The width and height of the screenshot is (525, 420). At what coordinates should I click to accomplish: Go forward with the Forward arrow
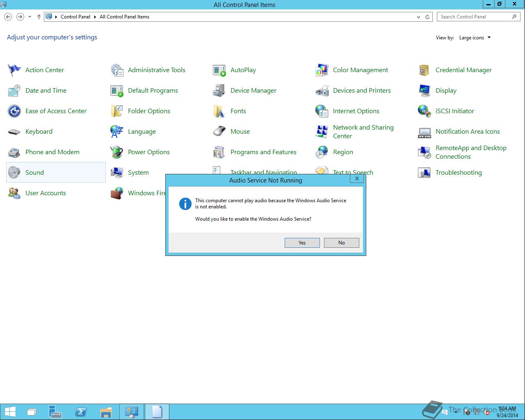[20, 17]
